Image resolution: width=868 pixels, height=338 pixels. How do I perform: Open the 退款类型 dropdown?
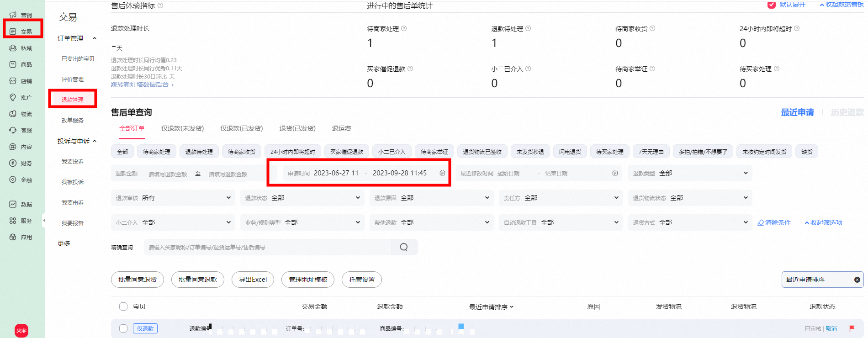pyautogui.click(x=690, y=173)
